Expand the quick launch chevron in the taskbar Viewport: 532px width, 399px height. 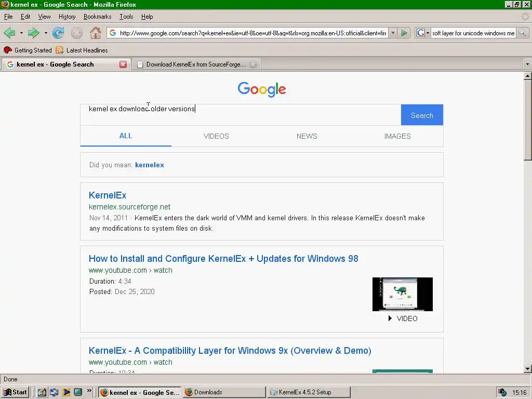89,391
